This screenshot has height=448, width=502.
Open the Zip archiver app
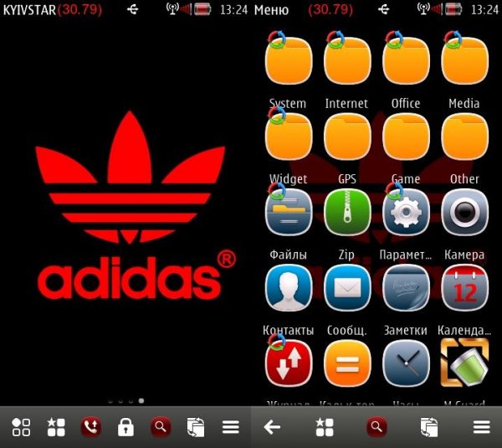point(347,212)
